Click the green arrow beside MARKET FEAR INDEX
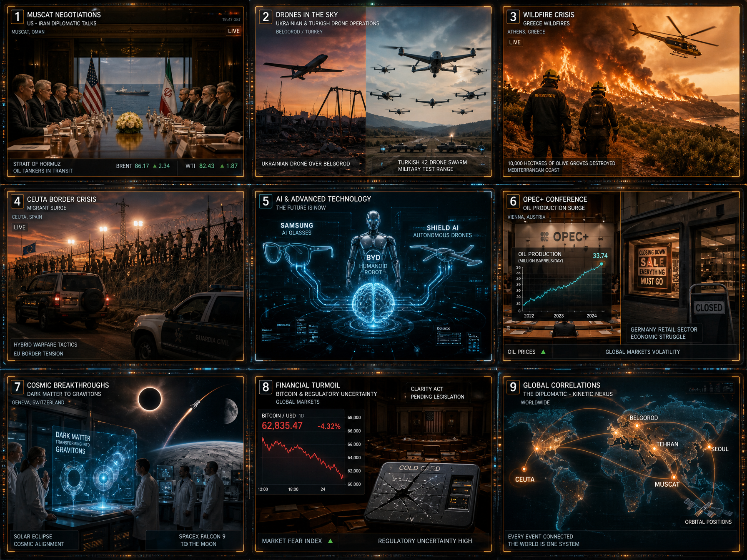Viewport: 747px width, 560px height. [331, 541]
